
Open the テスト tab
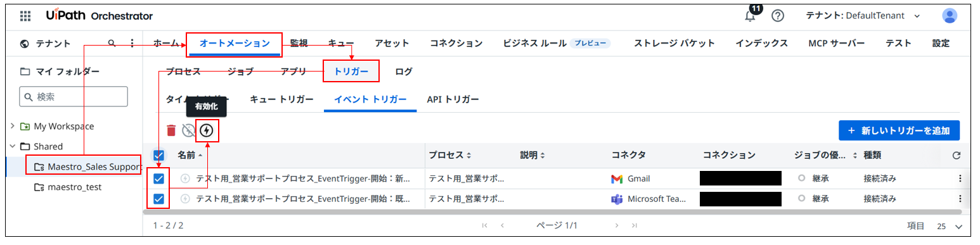pyautogui.click(x=898, y=43)
